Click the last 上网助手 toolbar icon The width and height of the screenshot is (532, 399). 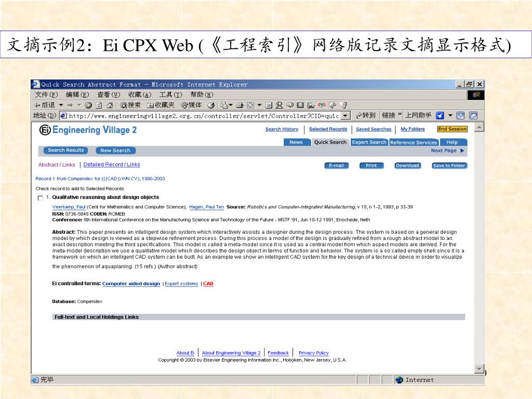tap(473, 115)
